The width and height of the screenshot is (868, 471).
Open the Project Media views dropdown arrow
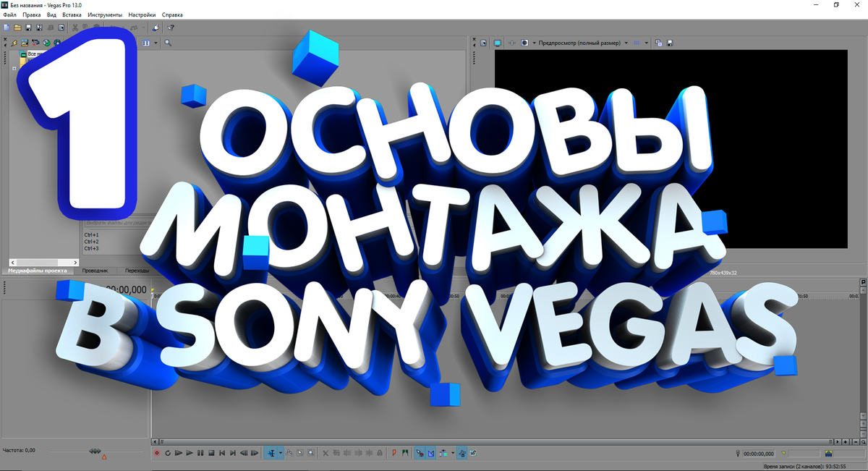click(156, 43)
